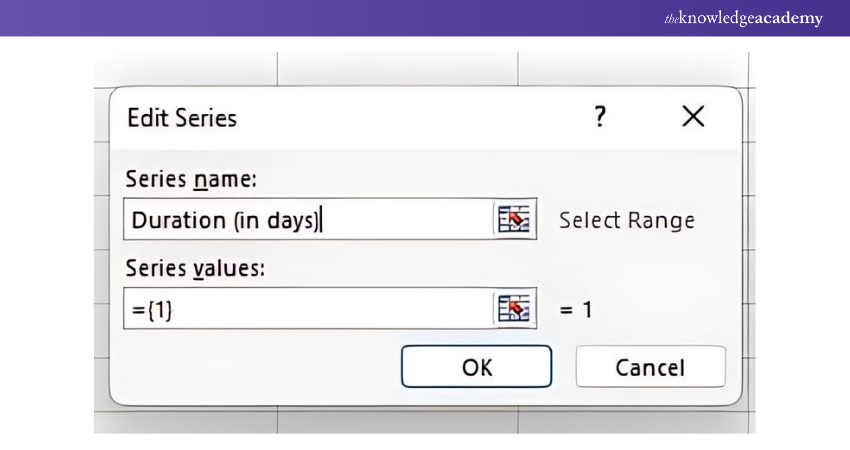Click the '= 1' values preview text

[576, 310]
